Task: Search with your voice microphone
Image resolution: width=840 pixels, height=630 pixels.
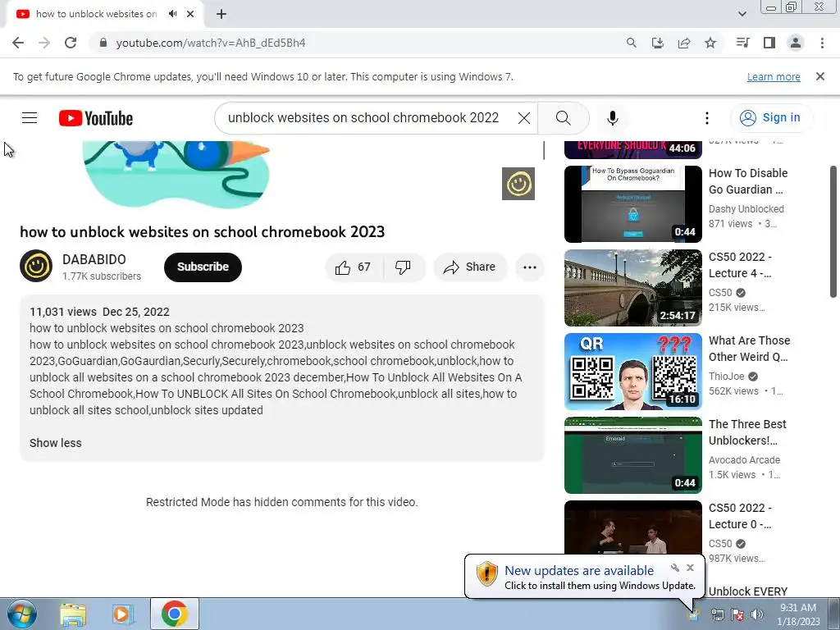Action: [x=613, y=118]
